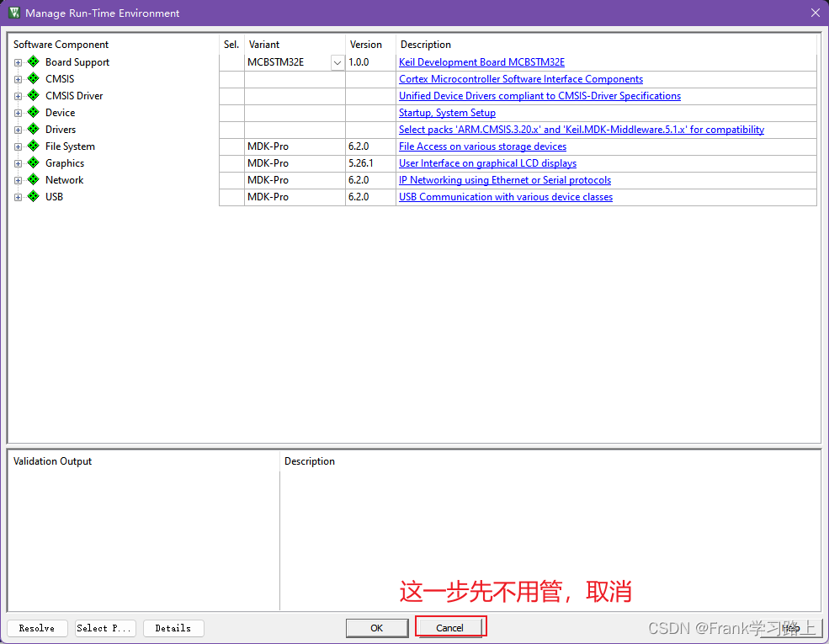Click the Sel. column header
Image resolution: width=829 pixels, height=644 pixels.
pyautogui.click(x=231, y=45)
